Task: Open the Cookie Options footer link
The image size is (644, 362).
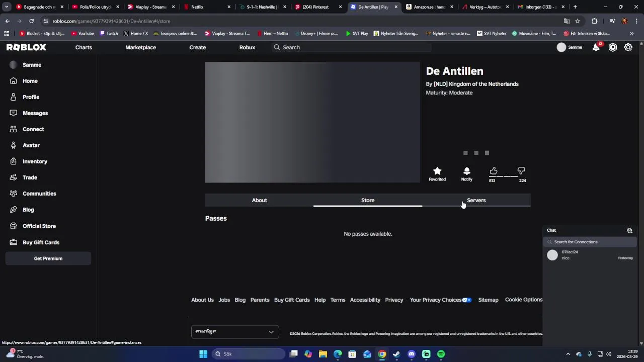Action: point(524,300)
